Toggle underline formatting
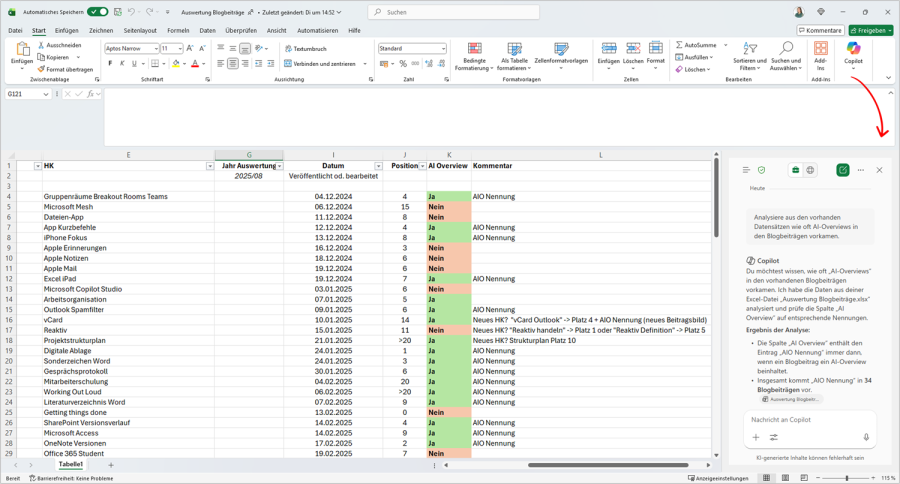 (x=134, y=64)
